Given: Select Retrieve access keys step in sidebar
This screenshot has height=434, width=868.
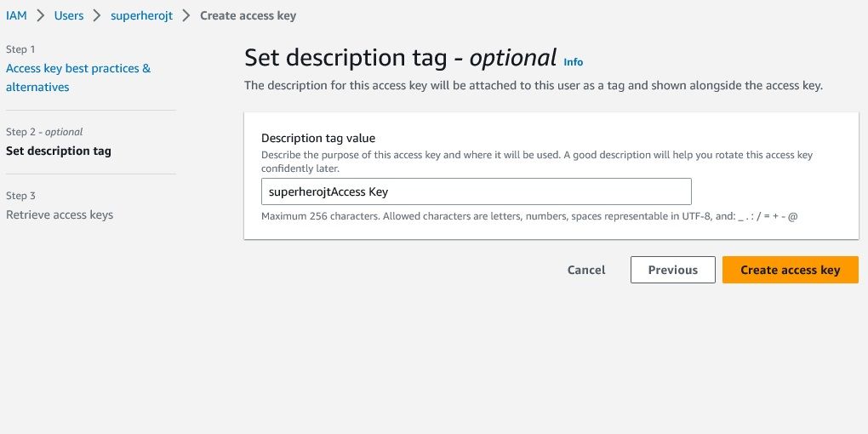Looking at the screenshot, I should 60,214.
